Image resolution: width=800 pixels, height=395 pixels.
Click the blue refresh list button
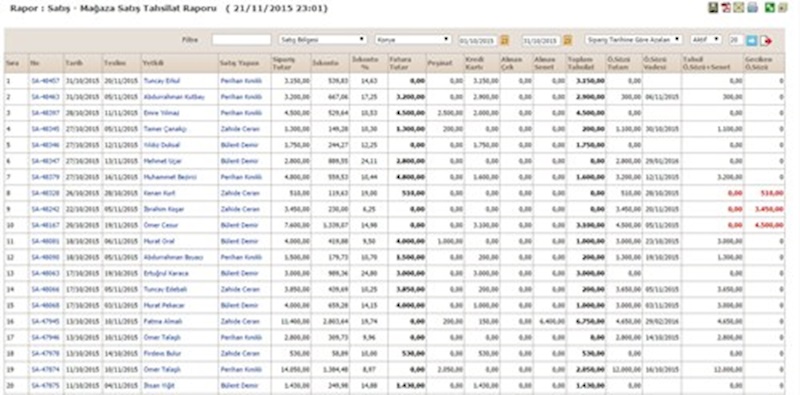point(752,40)
